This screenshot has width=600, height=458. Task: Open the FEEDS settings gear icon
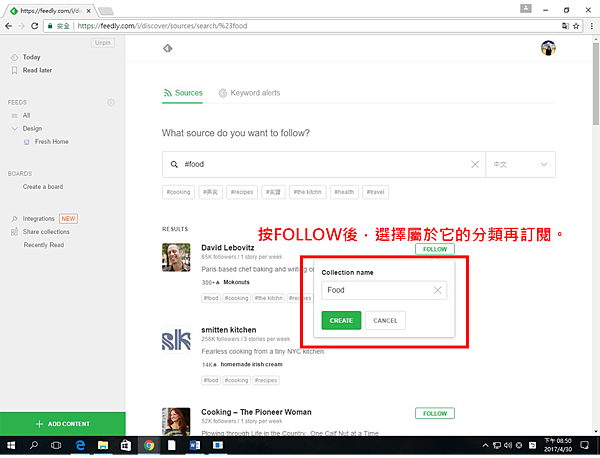[111, 103]
